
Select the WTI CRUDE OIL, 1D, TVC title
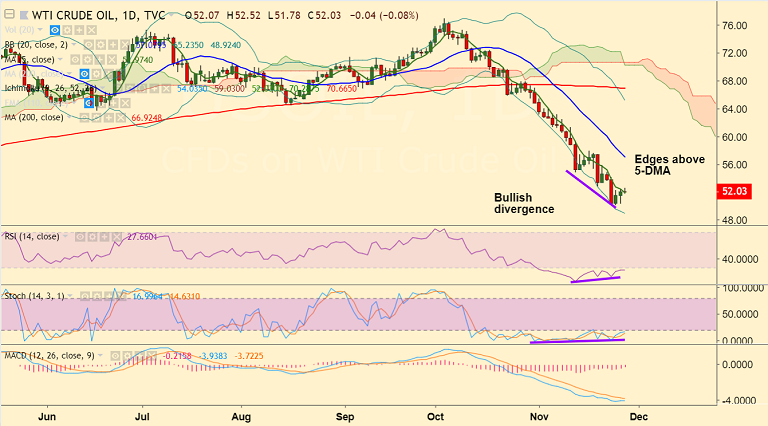coord(99,15)
